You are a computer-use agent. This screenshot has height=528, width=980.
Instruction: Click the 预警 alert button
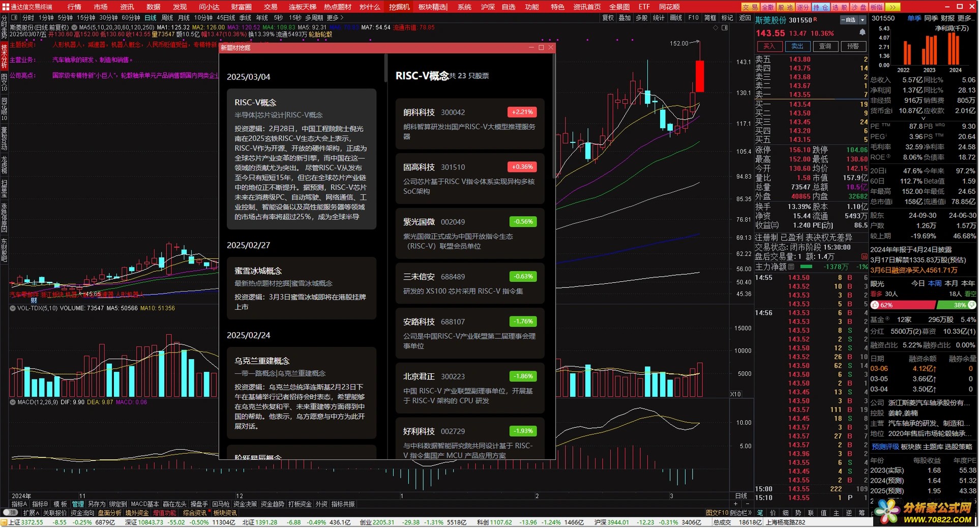pyautogui.click(x=853, y=46)
